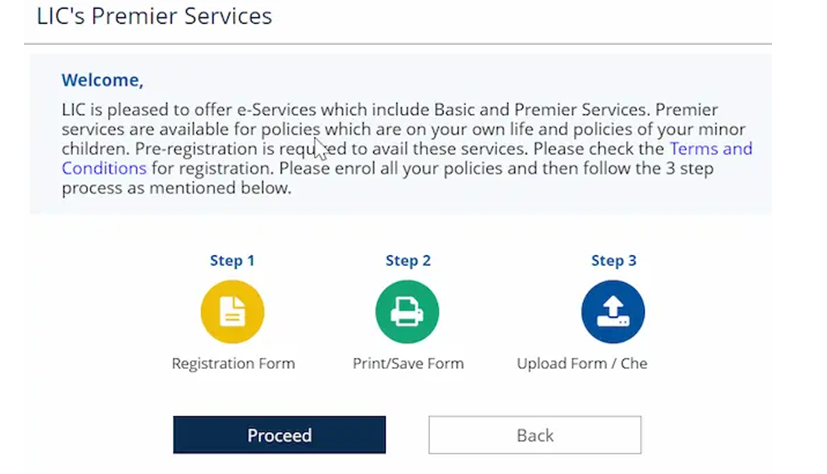827x474 pixels.
Task: Click the blue upload icon
Action: (x=613, y=312)
